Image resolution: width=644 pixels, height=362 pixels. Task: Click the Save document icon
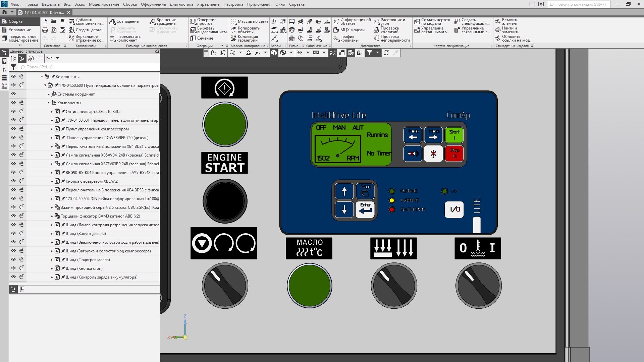[x=62, y=21]
